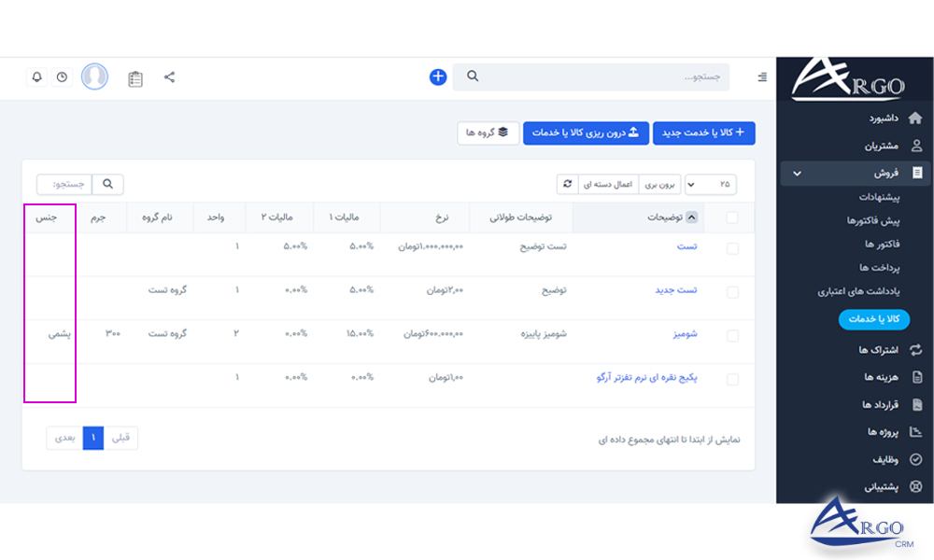Click the blue plus quick-add icon
Viewport: 934px width, 560px height.
437,77
